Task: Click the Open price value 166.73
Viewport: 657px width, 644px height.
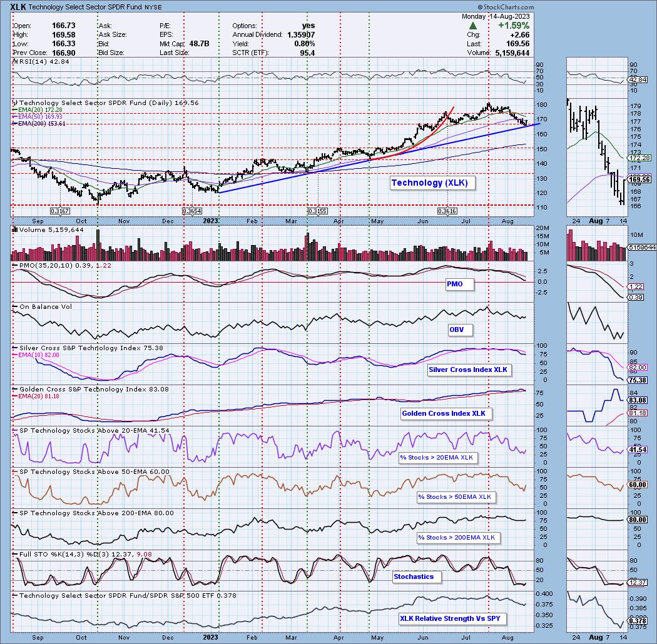Action: tap(63, 26)
